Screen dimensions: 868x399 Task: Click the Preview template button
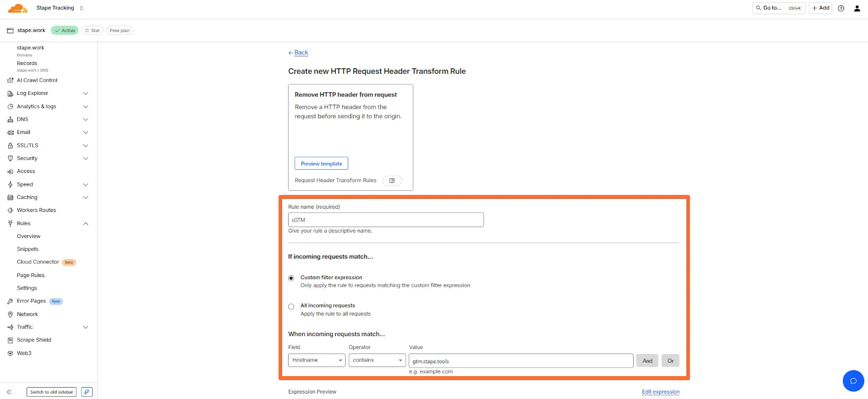coord(321,164)
